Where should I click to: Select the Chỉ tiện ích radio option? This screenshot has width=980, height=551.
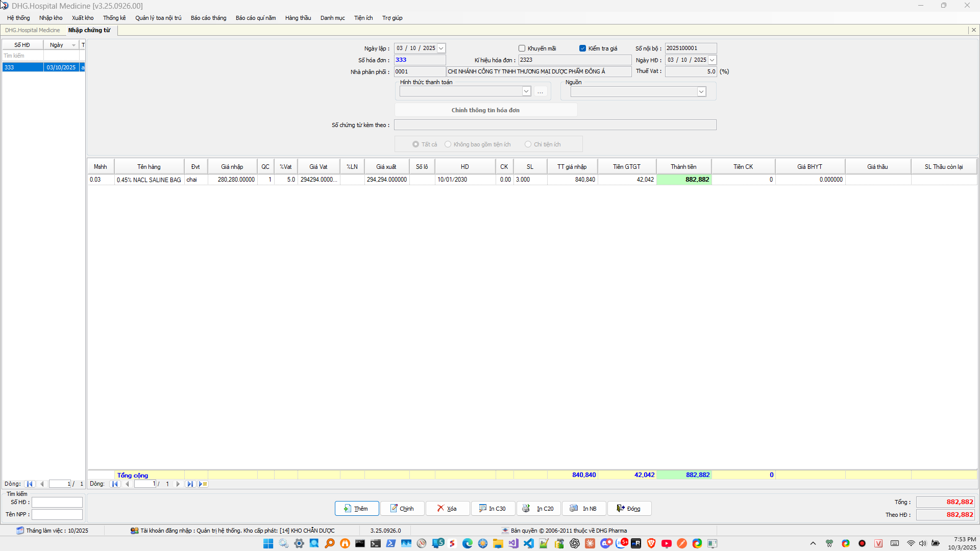528,144
